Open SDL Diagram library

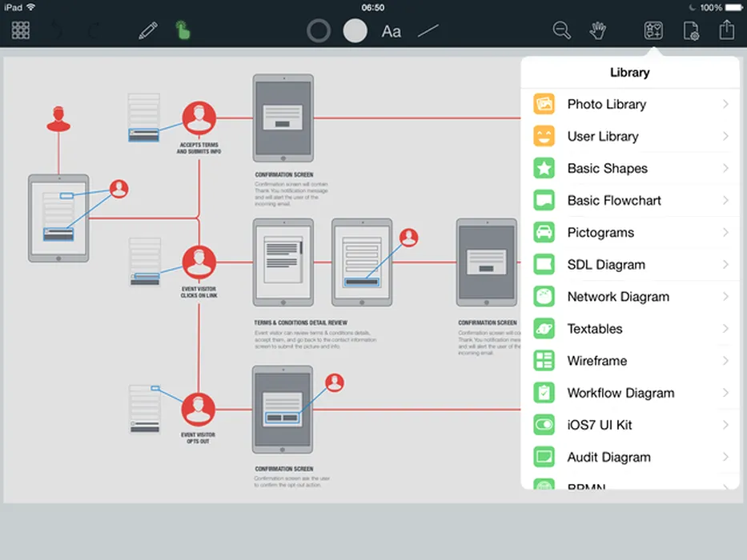pyautogui.click(x=630, y=265)
